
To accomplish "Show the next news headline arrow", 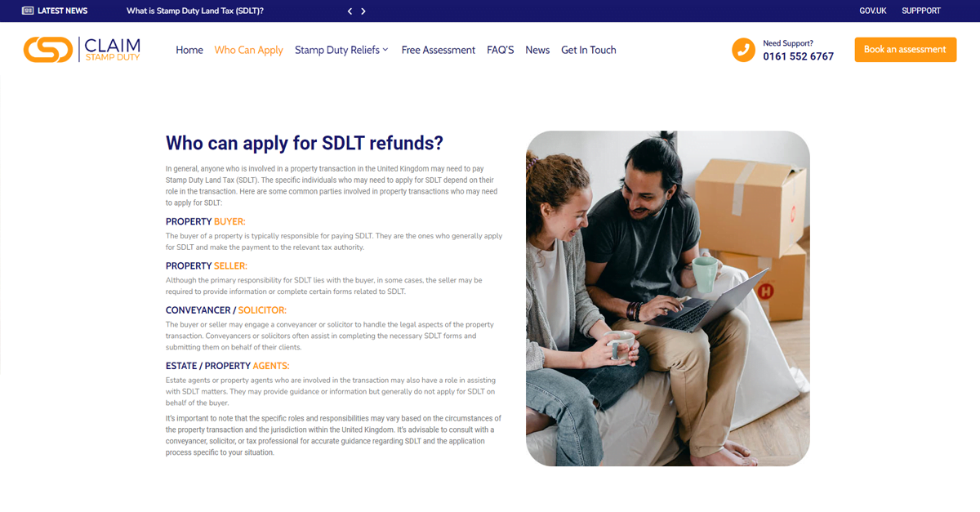I will point(363,11).
